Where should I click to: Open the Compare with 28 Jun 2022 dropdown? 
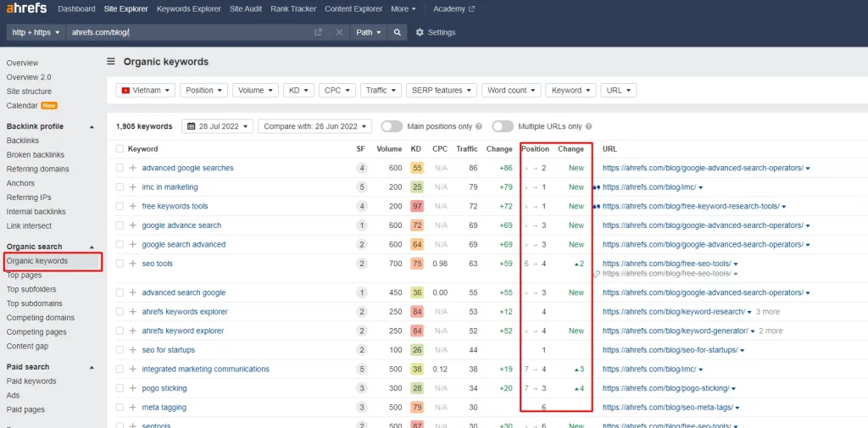[x=315, y=126]
